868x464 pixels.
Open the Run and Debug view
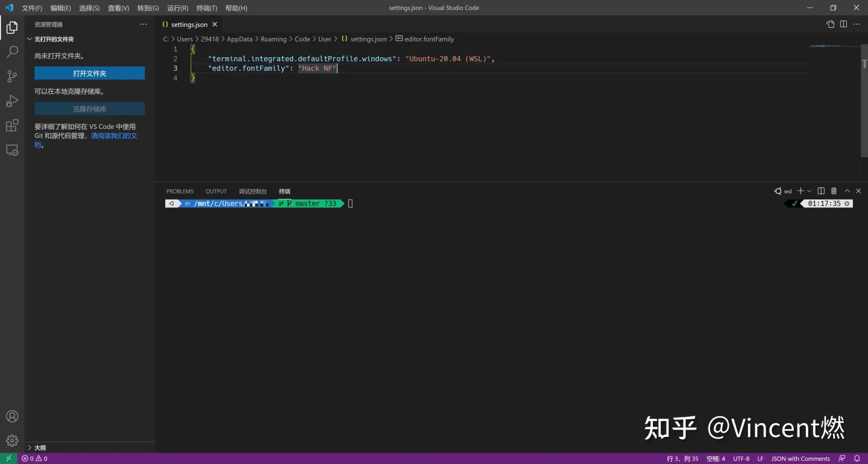[12, 101]
